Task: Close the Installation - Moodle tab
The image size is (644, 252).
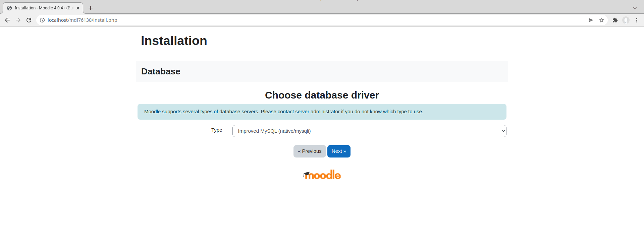Action: click(78, 8)
